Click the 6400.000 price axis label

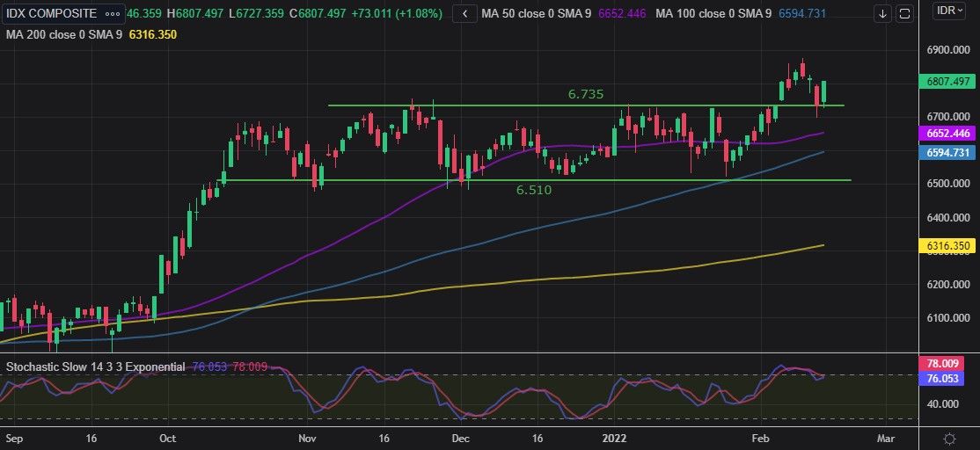tap(947, 218)
